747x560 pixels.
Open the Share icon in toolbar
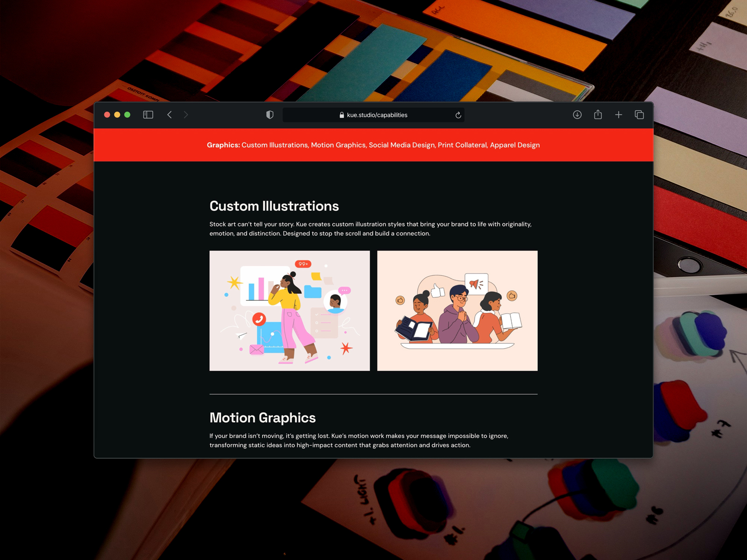pos(598,114)
